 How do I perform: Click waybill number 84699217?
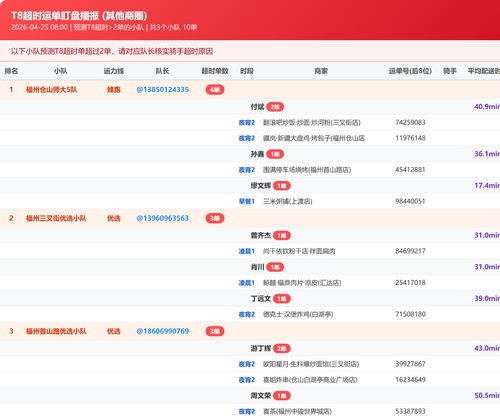[410, 251]
